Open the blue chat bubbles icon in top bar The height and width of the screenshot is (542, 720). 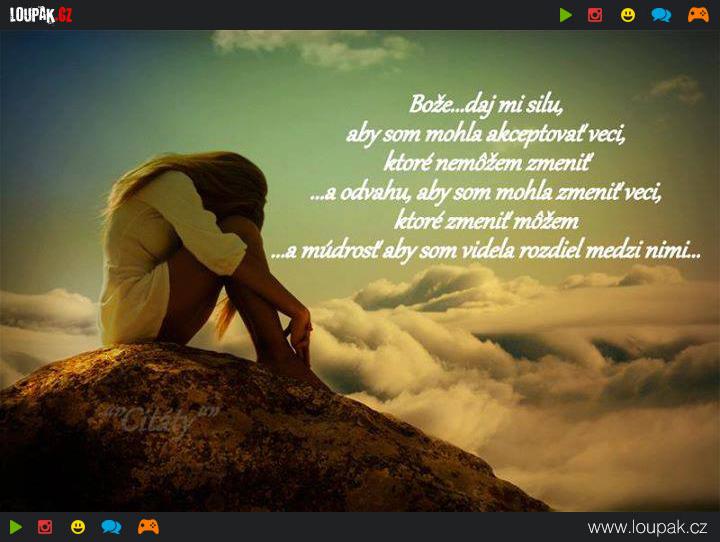tap(661, 15)
